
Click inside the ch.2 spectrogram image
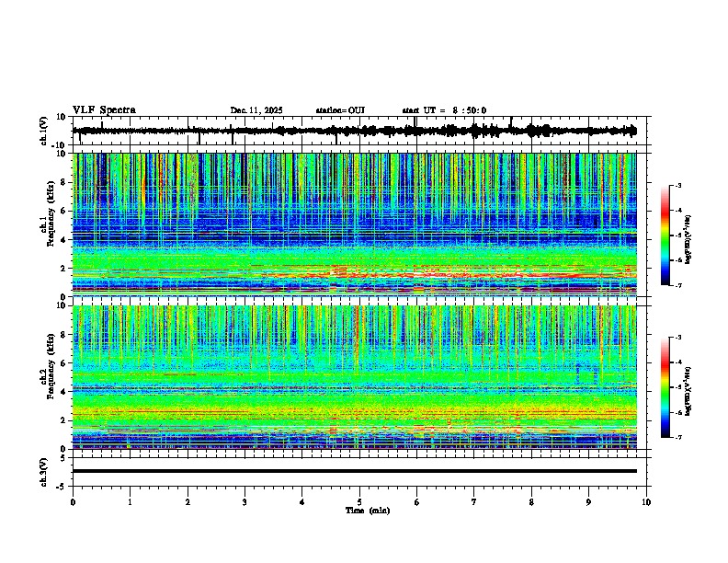[x=354, y=377]
